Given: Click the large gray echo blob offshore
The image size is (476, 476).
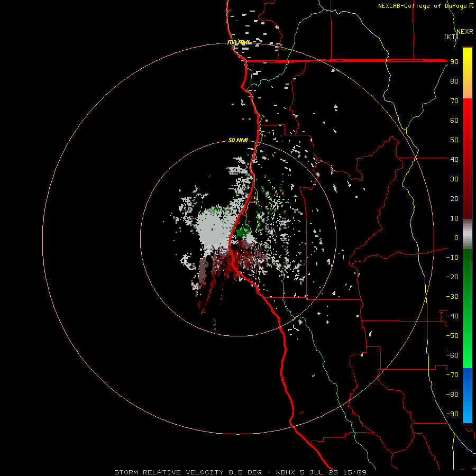Looking at the screenshot, I should click(214, 228).
